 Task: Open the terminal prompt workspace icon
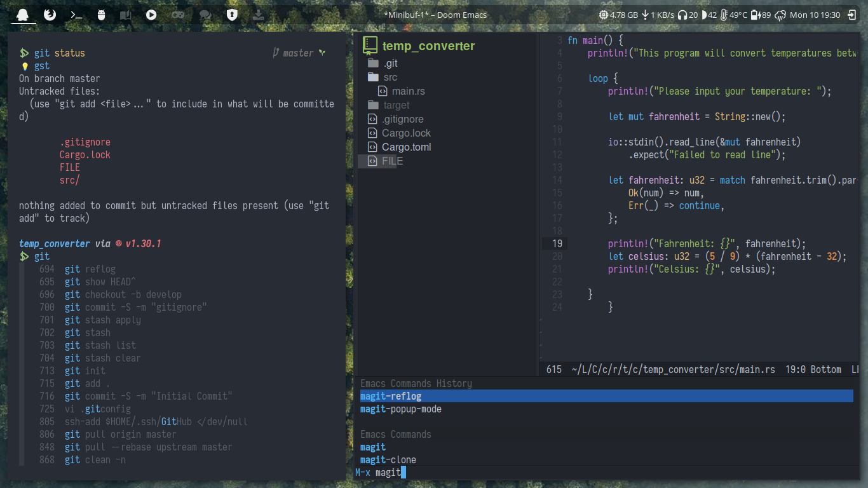[76, 15]
